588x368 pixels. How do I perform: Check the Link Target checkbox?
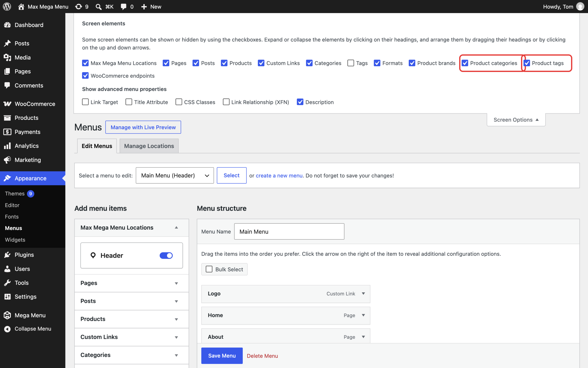click(85, 102)
